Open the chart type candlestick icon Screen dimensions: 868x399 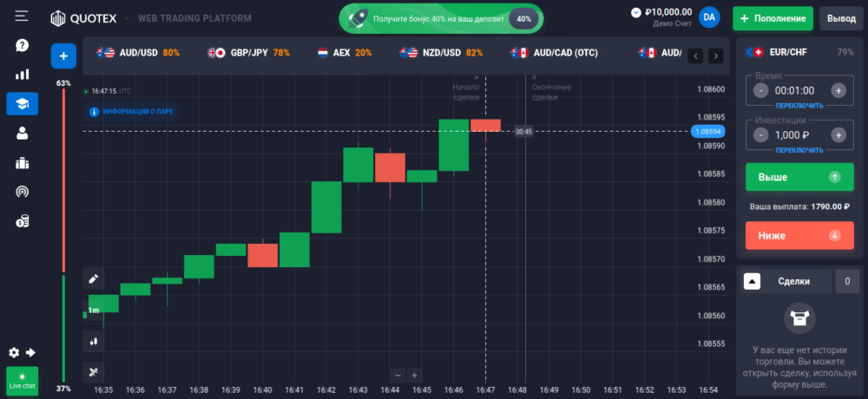pyautogui.click(x=94, y=341)
